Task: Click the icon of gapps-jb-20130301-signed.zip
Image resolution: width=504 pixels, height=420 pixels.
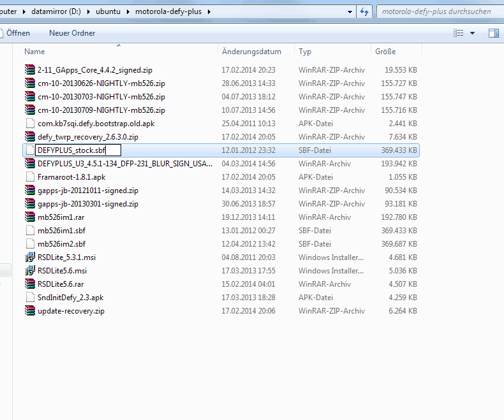Action: [30, 203]
